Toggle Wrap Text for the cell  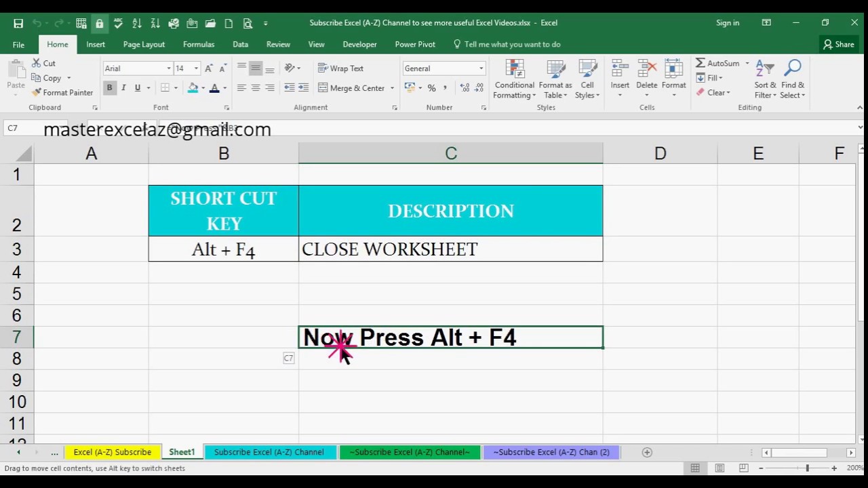340,68
